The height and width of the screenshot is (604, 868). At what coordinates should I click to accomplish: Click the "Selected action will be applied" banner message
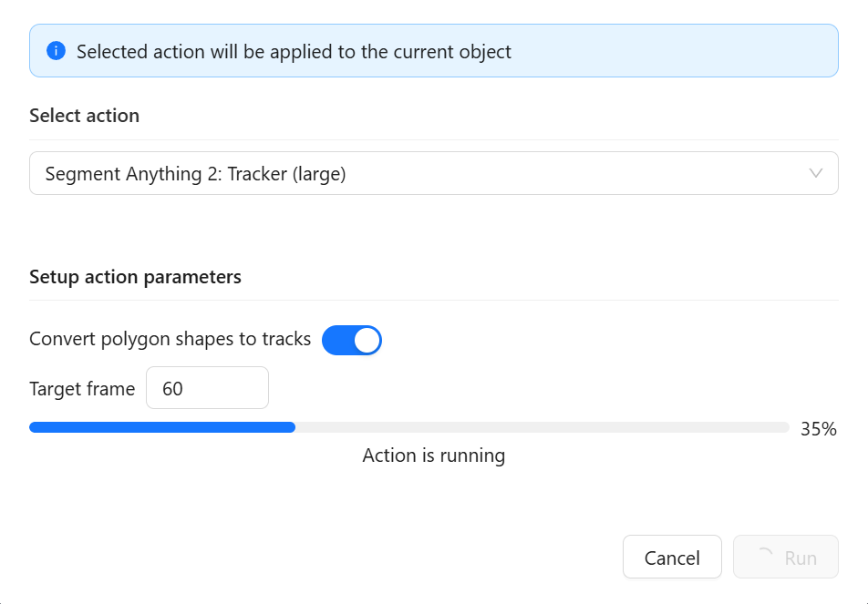point(294,51)
